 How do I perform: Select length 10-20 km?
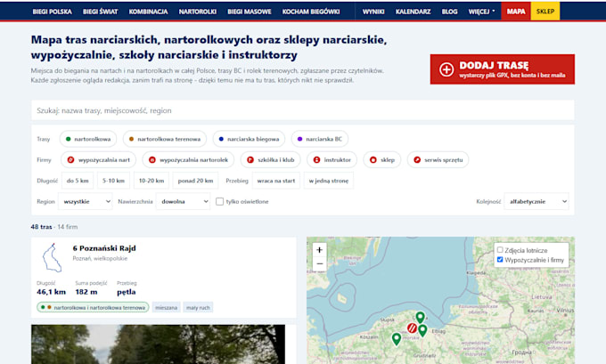coord(151,181)
